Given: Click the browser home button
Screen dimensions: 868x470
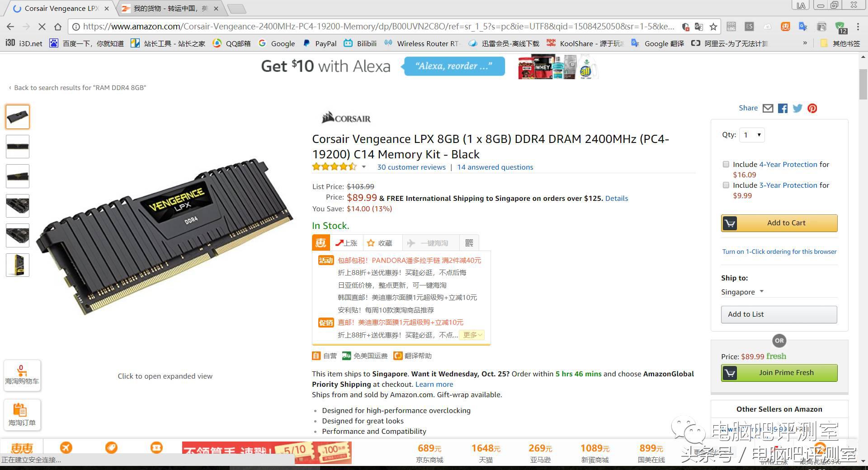Looking at the screenshot, I should (57, 27).
